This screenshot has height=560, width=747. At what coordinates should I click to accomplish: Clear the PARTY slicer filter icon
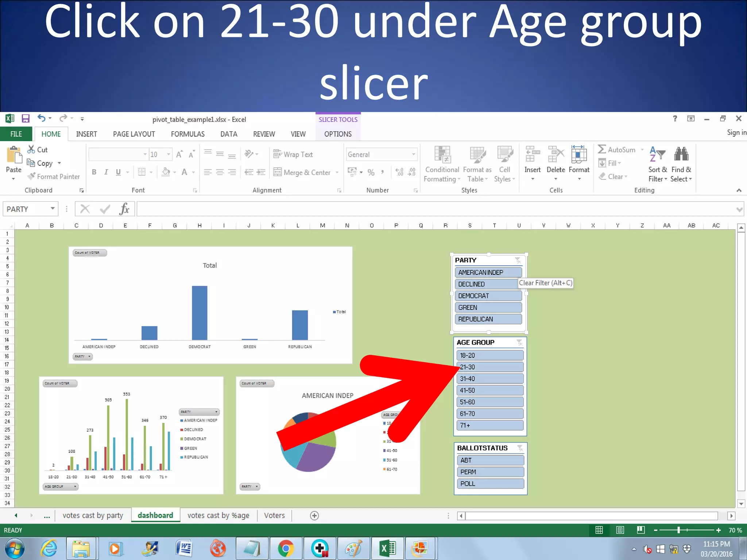click(518, 260)
